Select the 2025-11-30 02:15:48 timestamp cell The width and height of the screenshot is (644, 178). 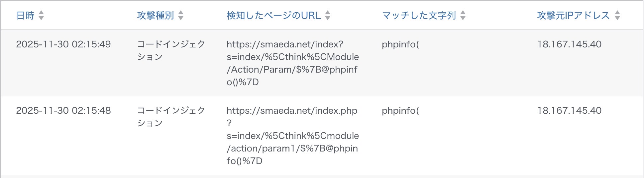pyautogui.click(x=63, y=111)
